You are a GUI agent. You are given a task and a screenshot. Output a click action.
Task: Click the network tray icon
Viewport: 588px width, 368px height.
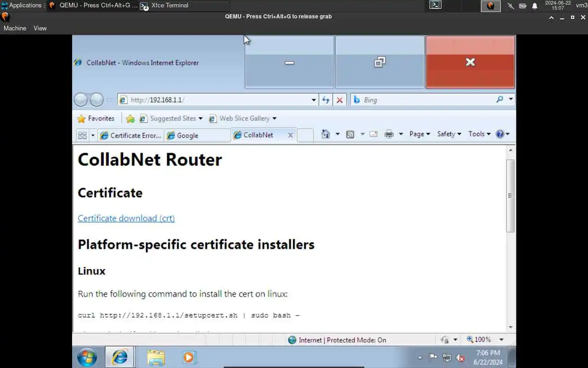pos(447,357)
